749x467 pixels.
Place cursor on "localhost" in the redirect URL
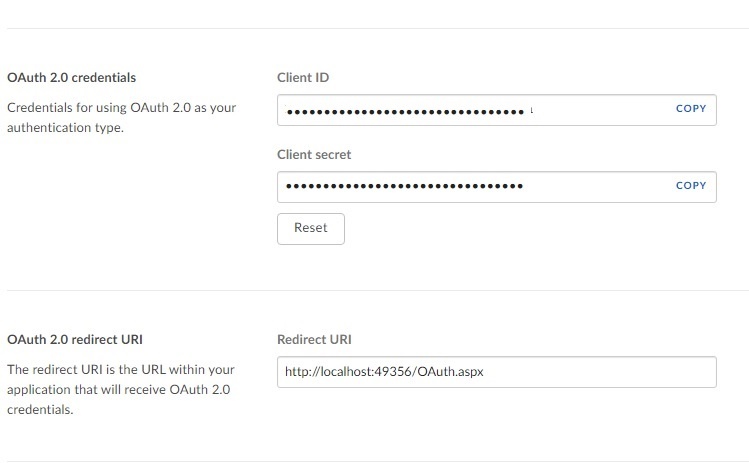click(x=342, y=372)
